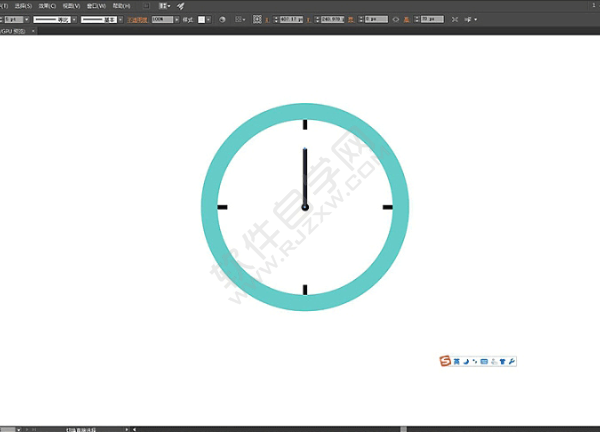Click the orange height label link

coord(407,20)
